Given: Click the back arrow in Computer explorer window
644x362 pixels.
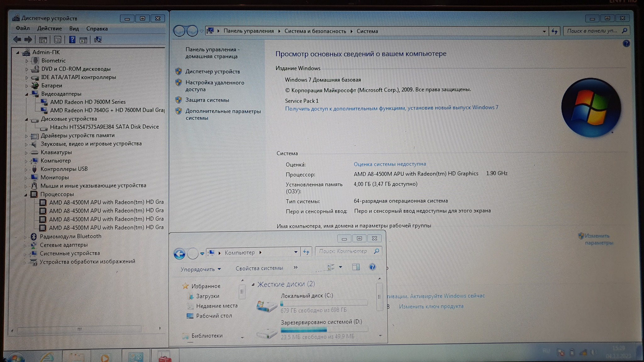Looking at the screenshot, I should tap(180, 254).
